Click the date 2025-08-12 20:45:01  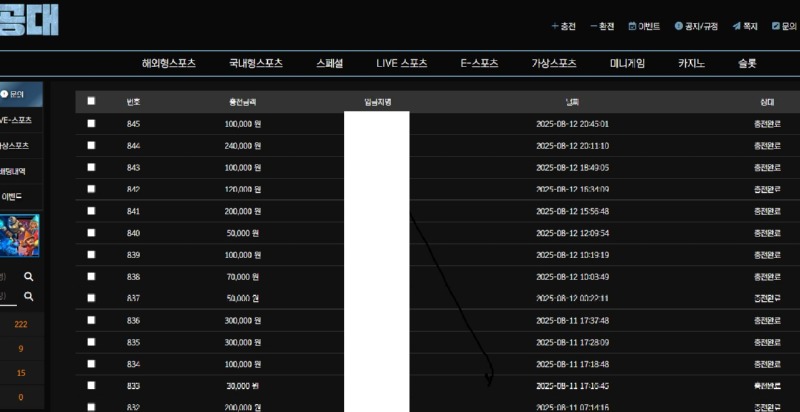[x=572, y=124]
